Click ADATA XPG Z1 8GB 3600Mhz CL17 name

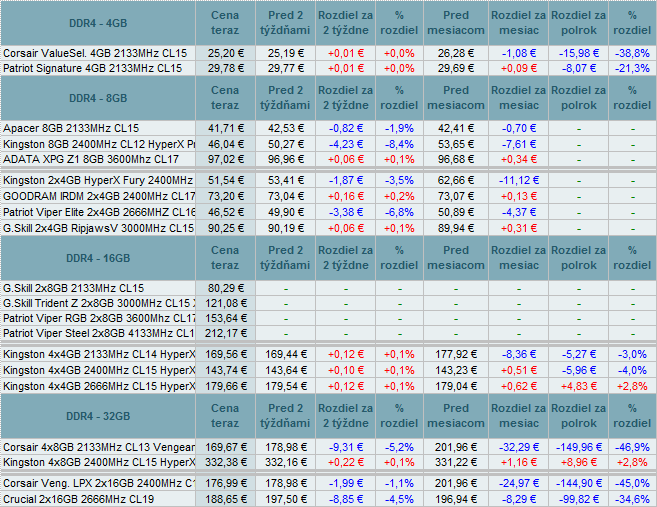click(91, 159)
